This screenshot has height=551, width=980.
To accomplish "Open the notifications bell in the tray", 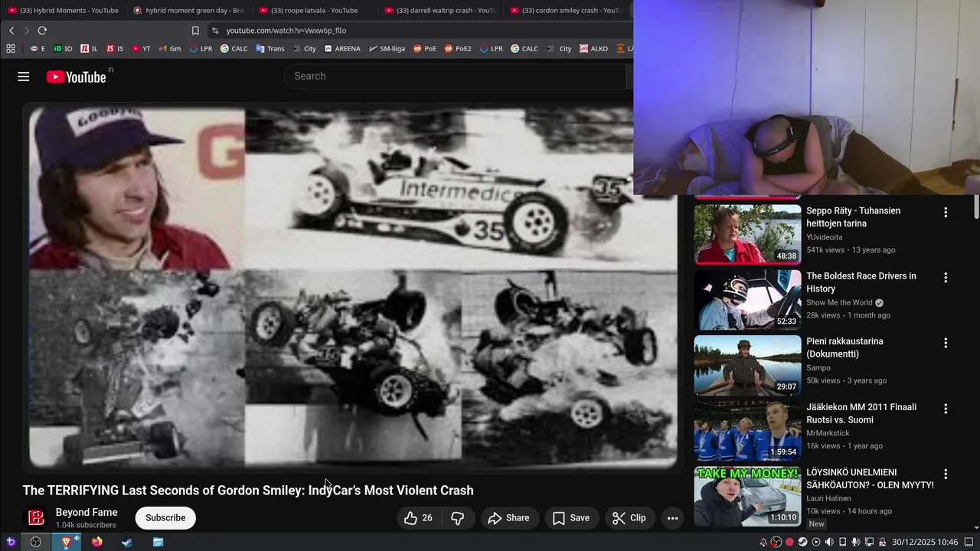I will click(x=763, y=542).
